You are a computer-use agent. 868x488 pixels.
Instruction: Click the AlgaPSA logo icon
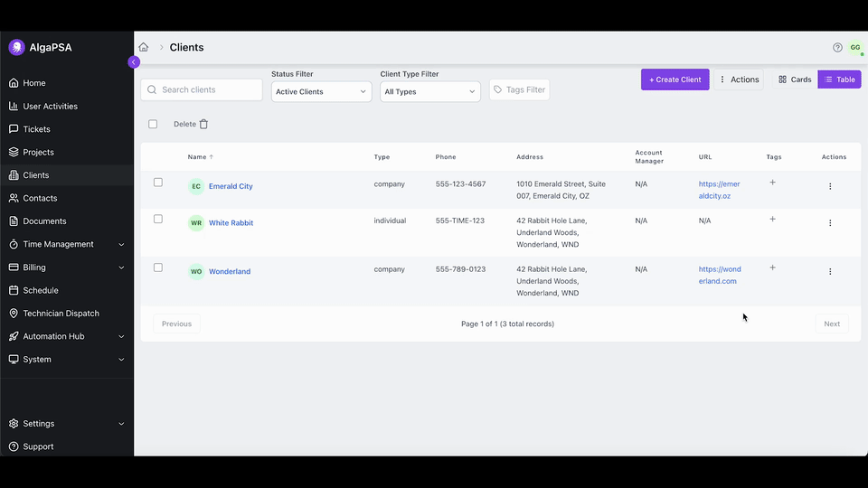16,47
